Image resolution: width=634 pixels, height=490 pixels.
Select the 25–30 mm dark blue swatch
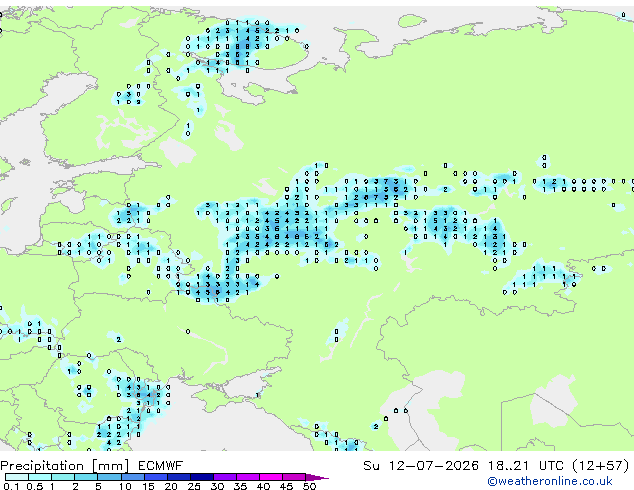[x=201, y=477]
